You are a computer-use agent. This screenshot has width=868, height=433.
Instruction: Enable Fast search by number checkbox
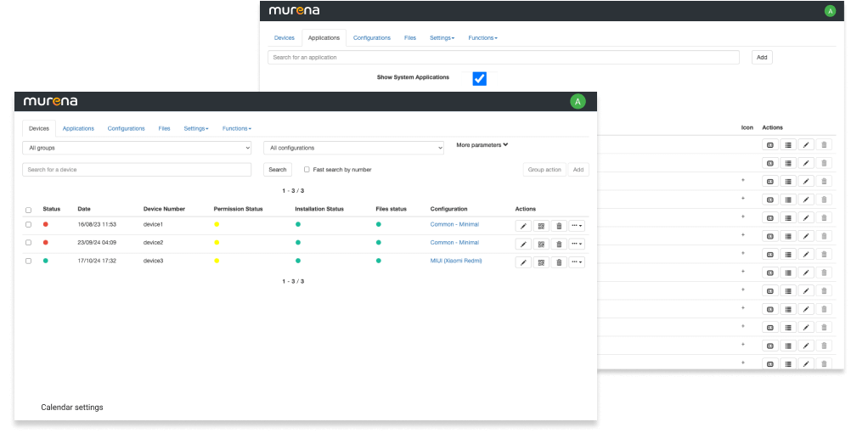coord(307,170)
